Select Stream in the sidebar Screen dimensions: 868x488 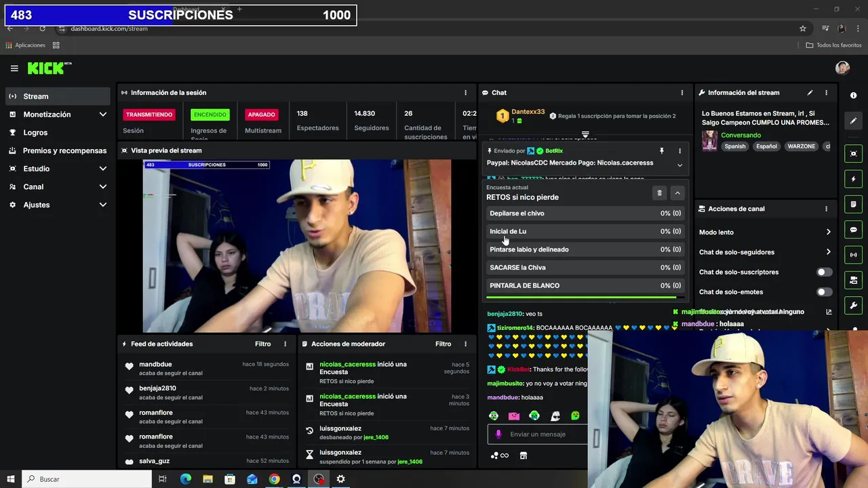[57, 96]
